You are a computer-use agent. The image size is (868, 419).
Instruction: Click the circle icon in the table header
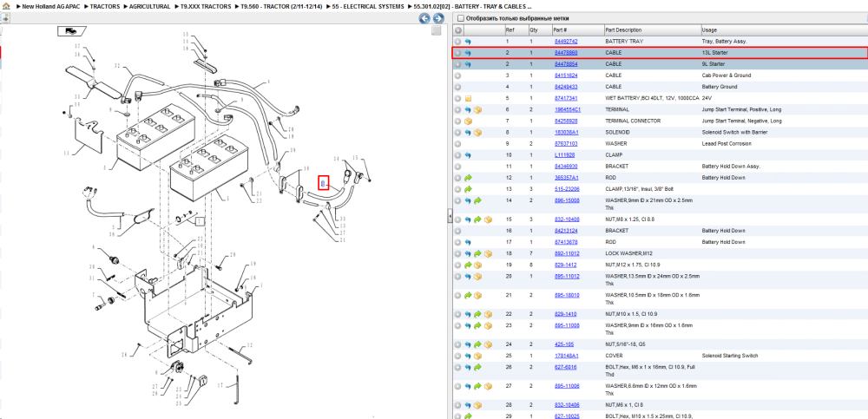pyautogui.click(x=457, y=29)
